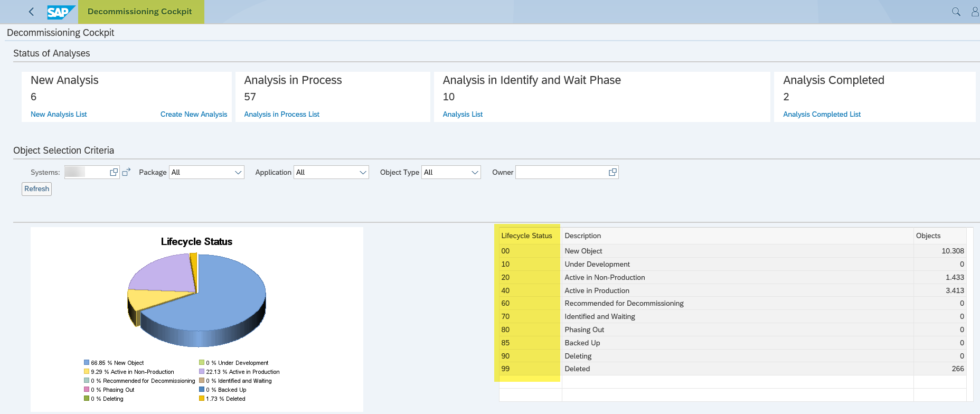
Task: Select lifecycle status cell 00
Action: pyautogui.click(x=530, y=251)
